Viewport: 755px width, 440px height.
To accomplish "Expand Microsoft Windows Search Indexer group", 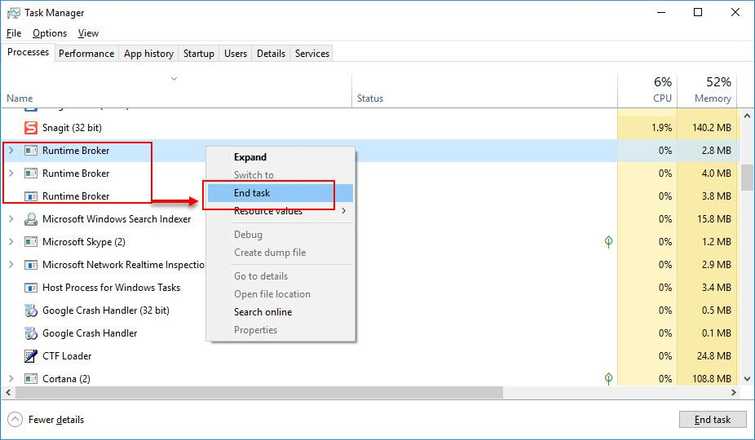I will [x=11, y=219].
